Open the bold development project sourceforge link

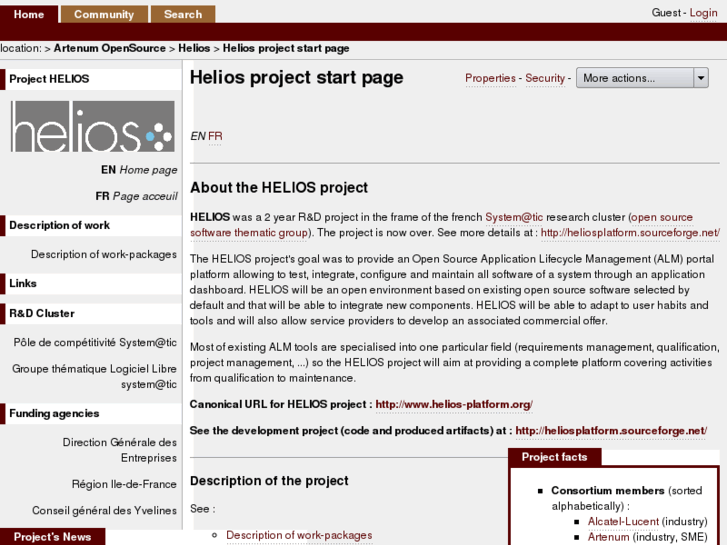tap(611, 431)
